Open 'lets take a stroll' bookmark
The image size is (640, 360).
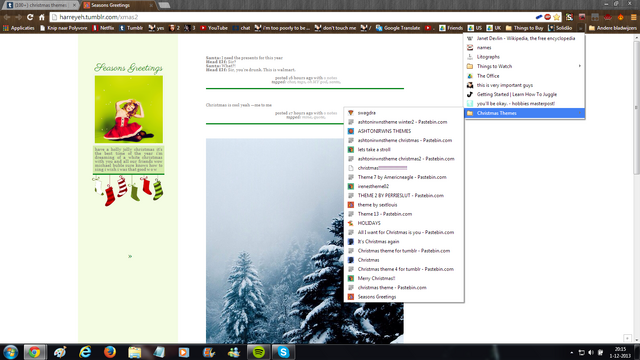404,149
